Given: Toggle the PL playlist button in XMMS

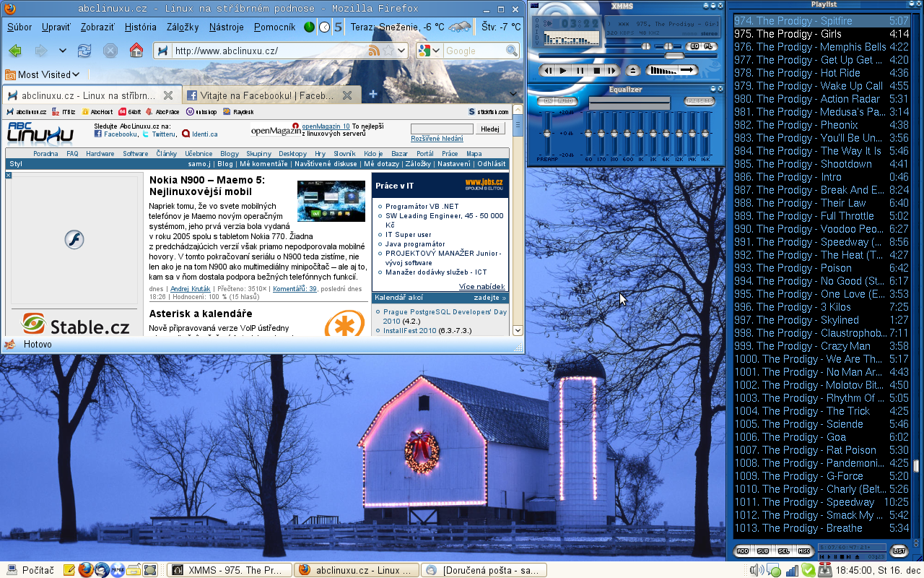Looking at the screenshot, I should coord(708,46).
